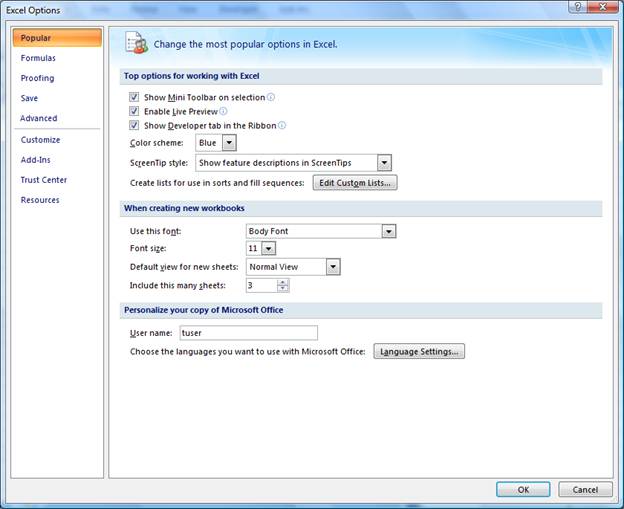Click info icon beside Mini Toolbar option

(271, 97)
